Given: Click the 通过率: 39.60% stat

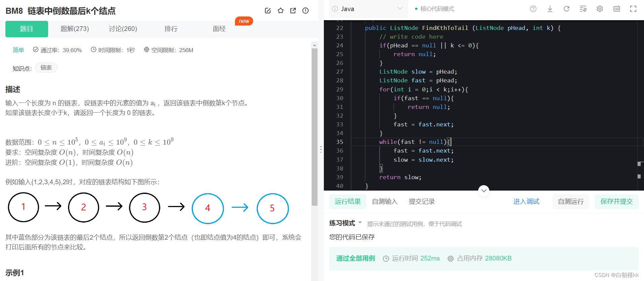Looking at the screenshot, I should coord(57,50).
